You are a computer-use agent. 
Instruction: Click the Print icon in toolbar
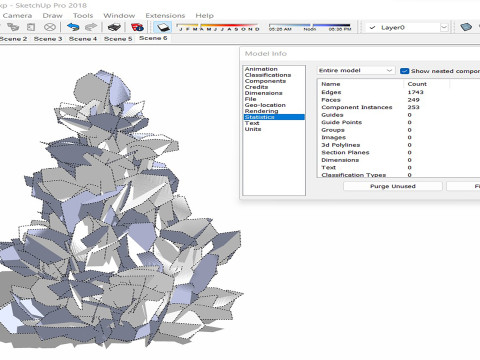click(114, 27)
